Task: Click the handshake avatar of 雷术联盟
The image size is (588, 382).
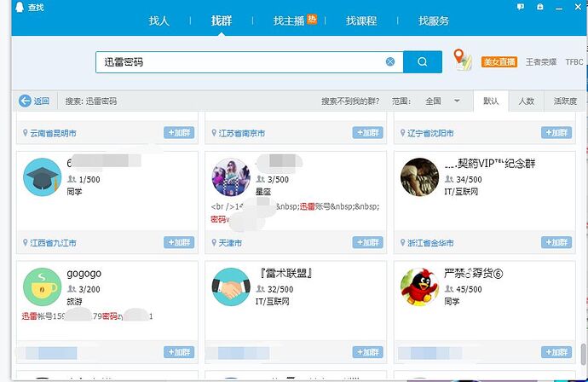Action: tap(229, 286)
